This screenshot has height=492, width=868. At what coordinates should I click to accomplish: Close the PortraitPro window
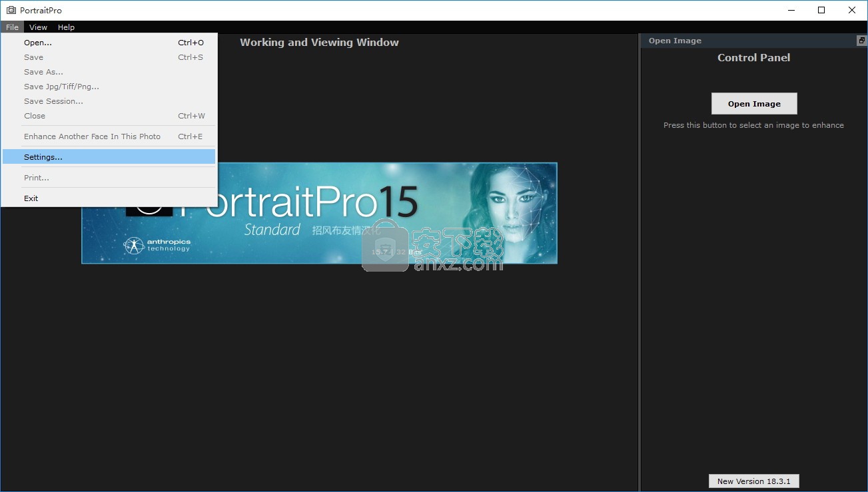852,10
